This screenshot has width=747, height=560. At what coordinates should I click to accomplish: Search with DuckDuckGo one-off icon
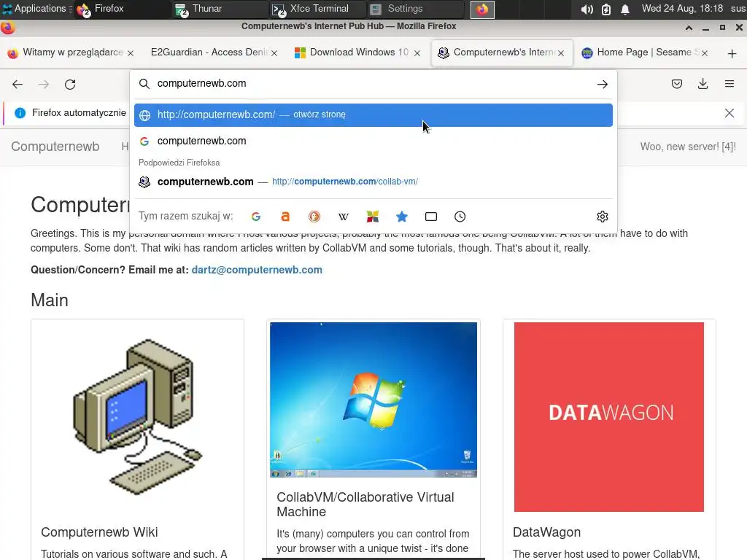[x=314, y=217]
